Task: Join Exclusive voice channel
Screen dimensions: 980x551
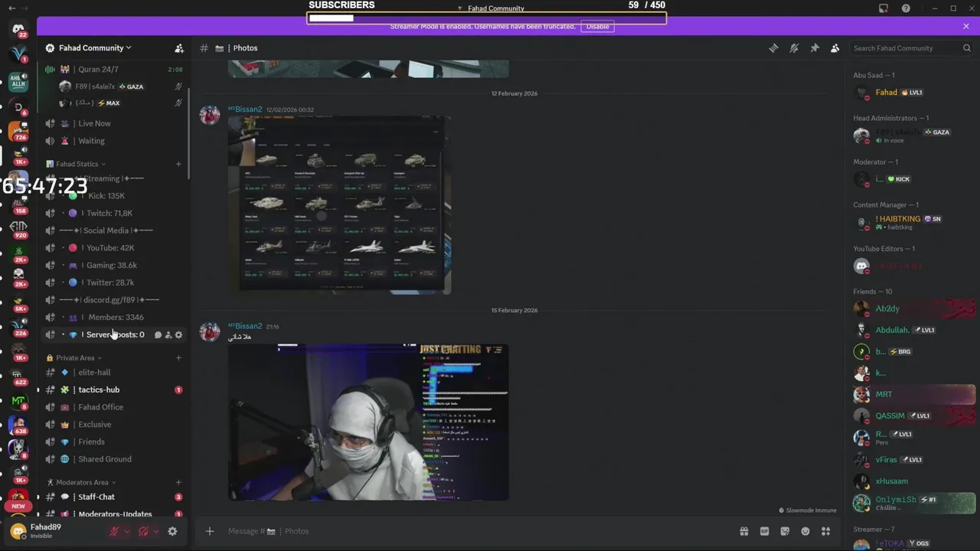Action: [113, 425]
